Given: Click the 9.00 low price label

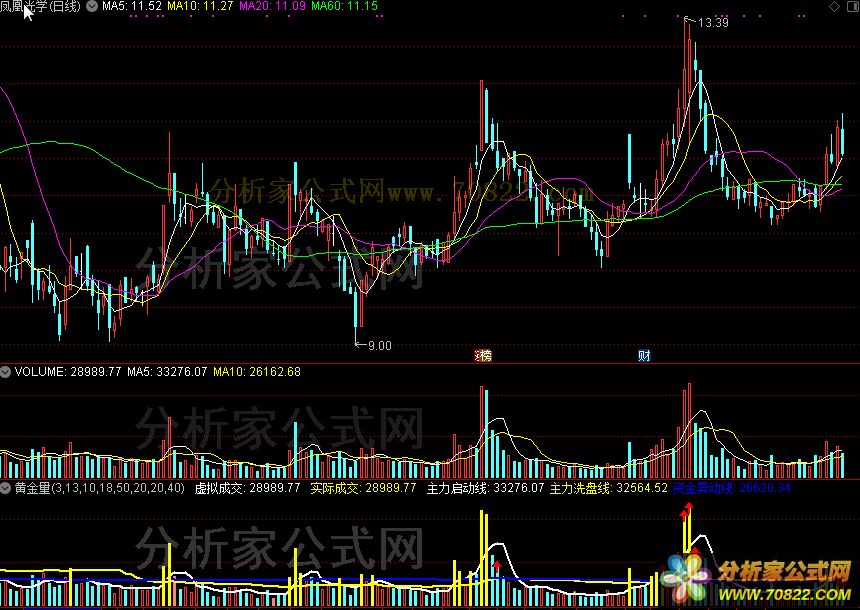Looking at the screenshot, I should point(380,346).
